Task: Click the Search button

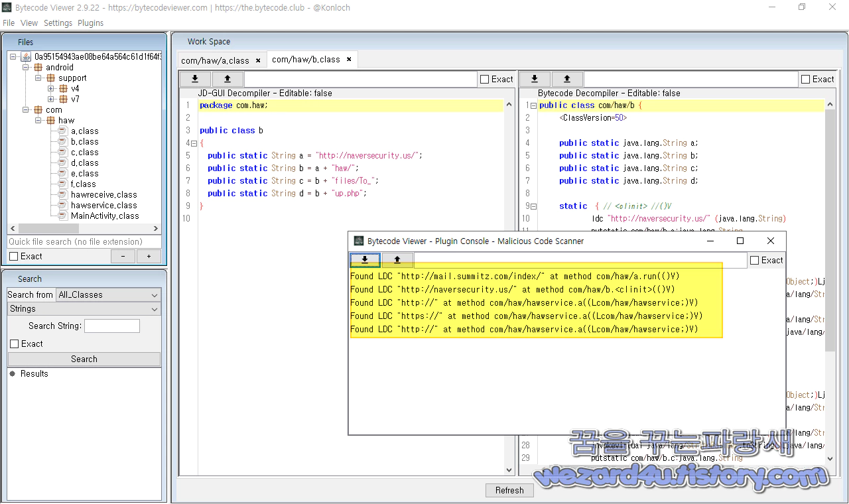Action: click(84, 359)
